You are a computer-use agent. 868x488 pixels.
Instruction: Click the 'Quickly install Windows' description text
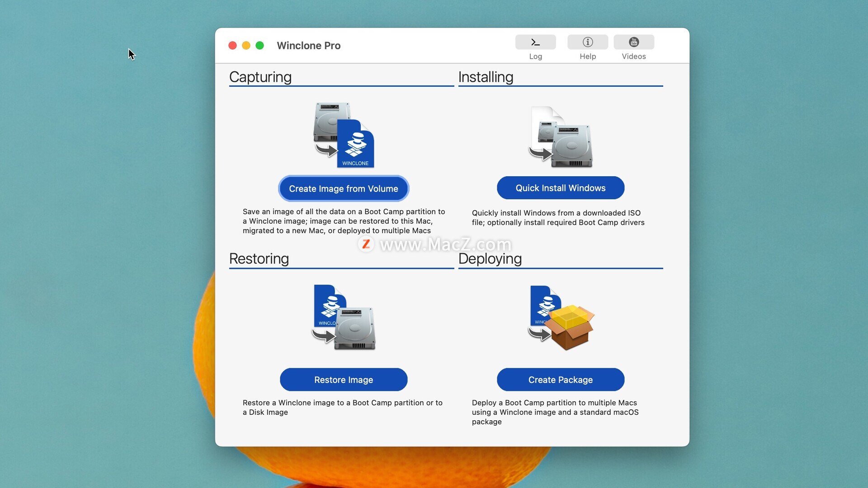tap(558, 218)
